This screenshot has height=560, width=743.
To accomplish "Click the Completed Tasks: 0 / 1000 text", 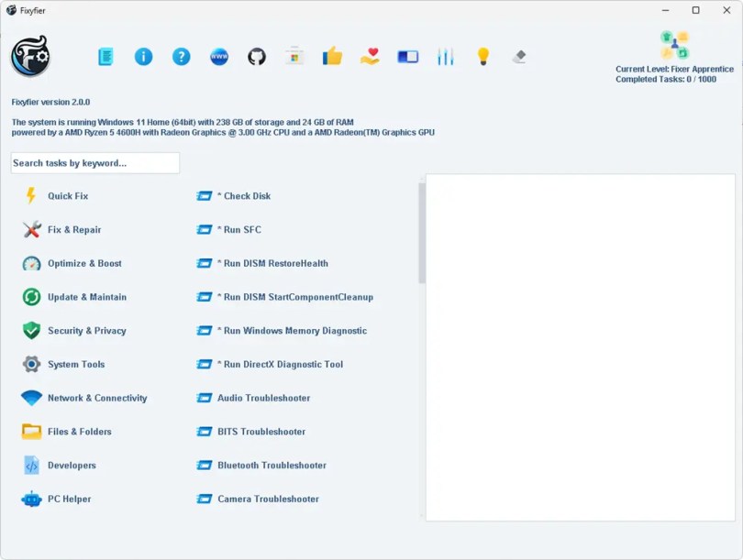I will (x=666, y=80).
